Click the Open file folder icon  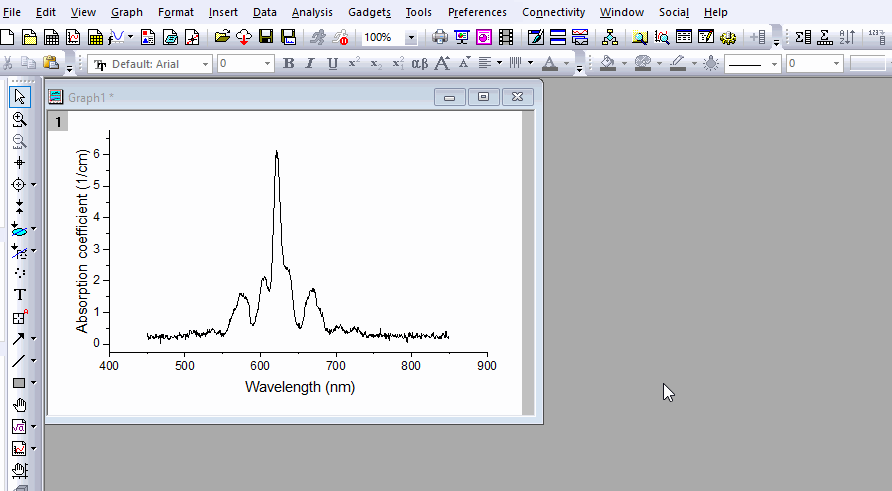(222, 37)
